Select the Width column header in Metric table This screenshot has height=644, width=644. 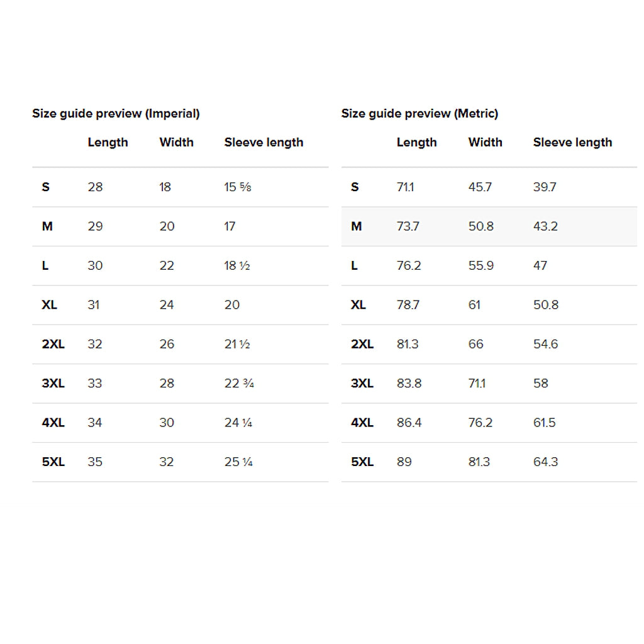485,143
